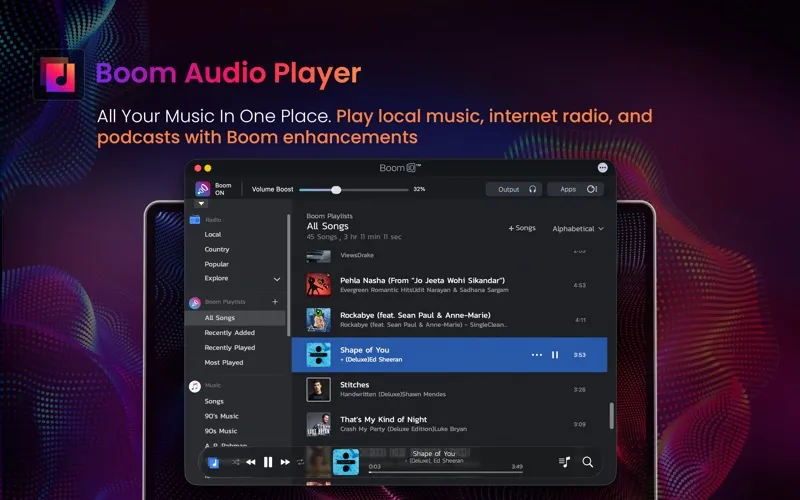Open the Apps volume button

coord(576,189)
